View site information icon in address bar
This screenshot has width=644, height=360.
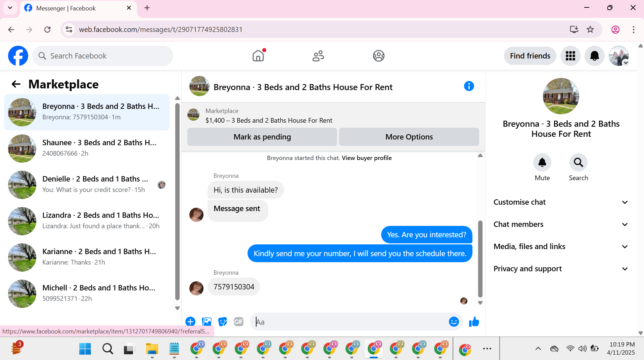[69, 30]
